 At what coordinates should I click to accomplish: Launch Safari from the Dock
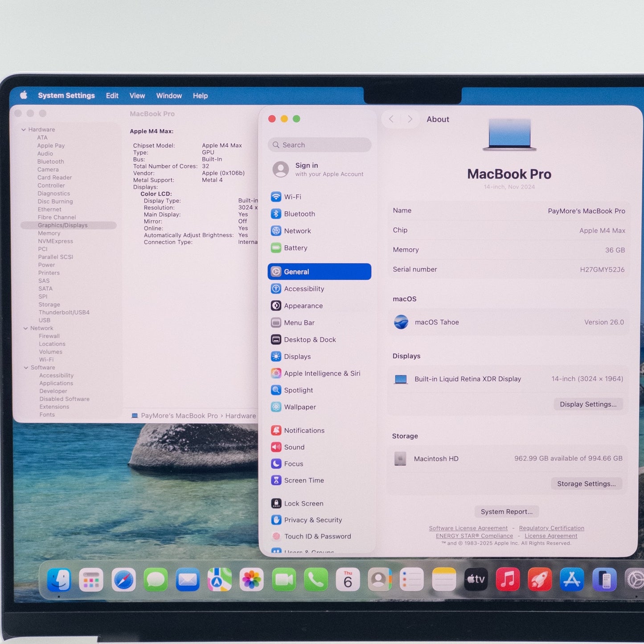click(x=123, y=580)
